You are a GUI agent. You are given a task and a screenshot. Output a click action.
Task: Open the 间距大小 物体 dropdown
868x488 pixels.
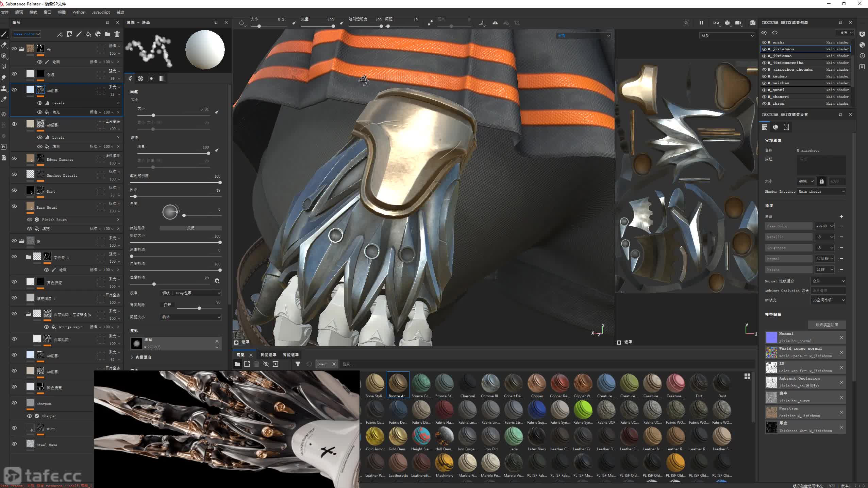click(191, 317)
